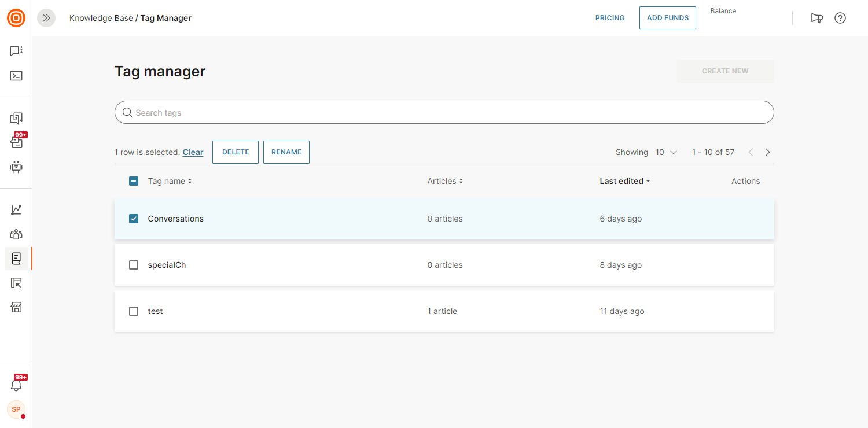Click the Search tags input field
This screenshot has width=868, height=428.
(444, 113)
